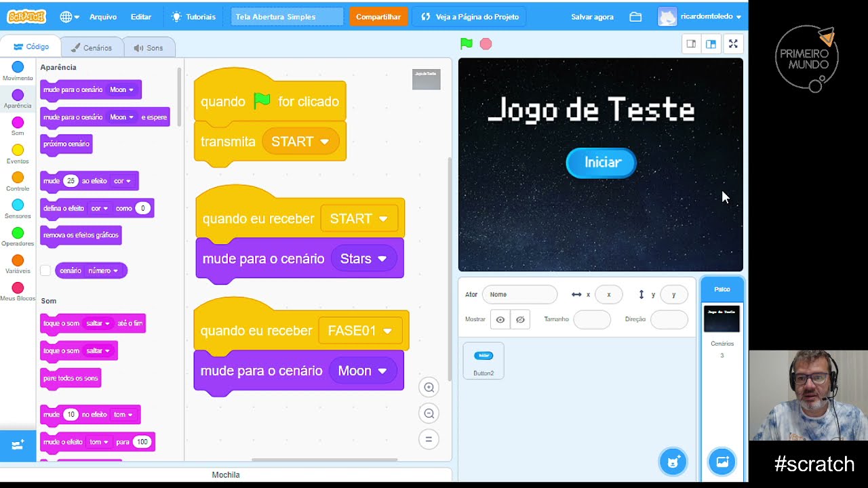Switch to large stage layout
The height and width of the screenshot is (488, 868).
[x=711, y=44]
